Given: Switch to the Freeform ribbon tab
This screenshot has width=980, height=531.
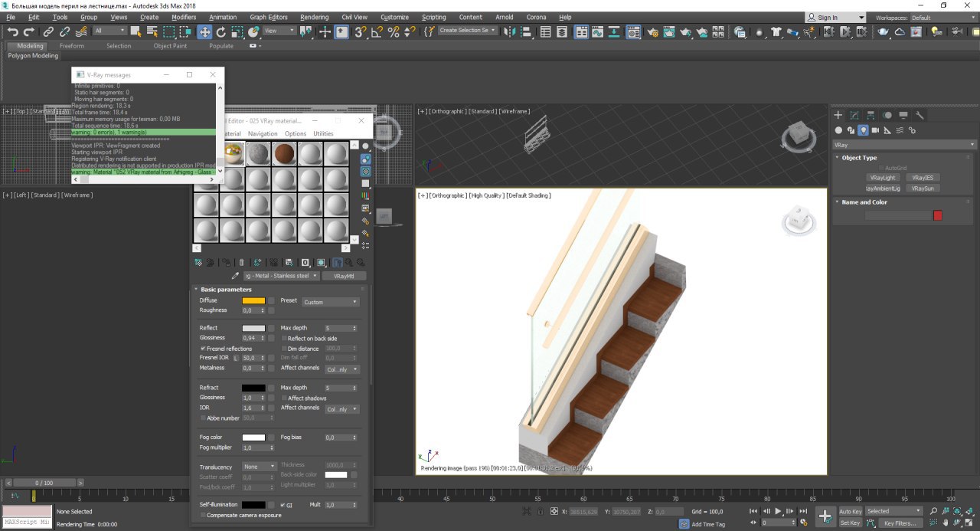Looking at the screenshot, I should click(x=72, y=46).
